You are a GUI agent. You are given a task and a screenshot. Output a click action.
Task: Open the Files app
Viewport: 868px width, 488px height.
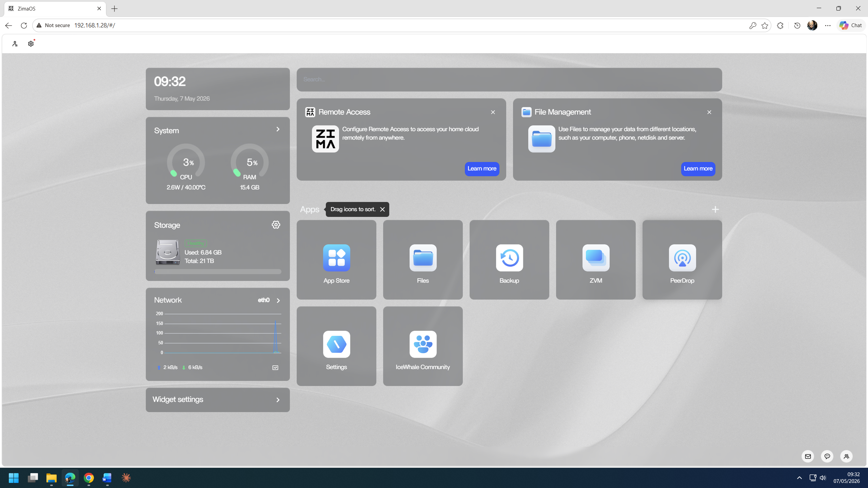[x=423, y=260]
